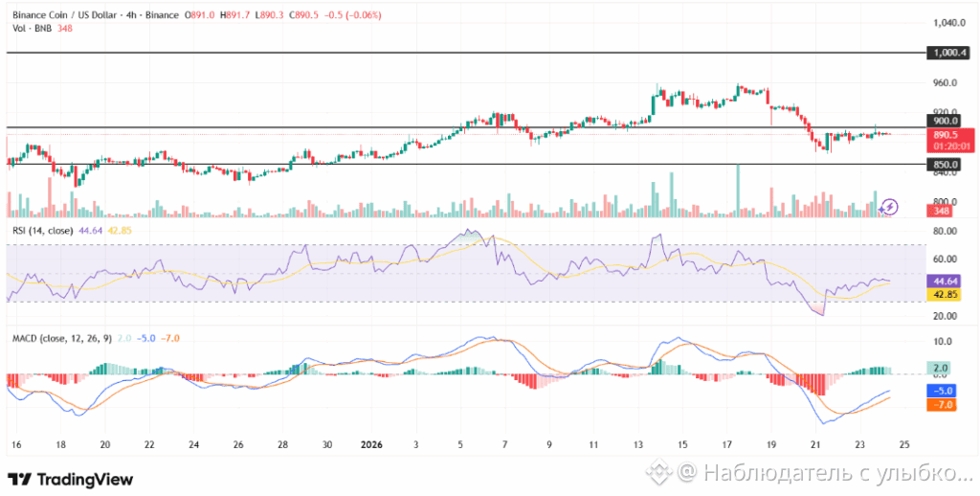Image resolution: width=980 pixels, height=496 pixels.
Task: Select the MACD (close, 12, 26, 9) label
Action: [62, 338]
